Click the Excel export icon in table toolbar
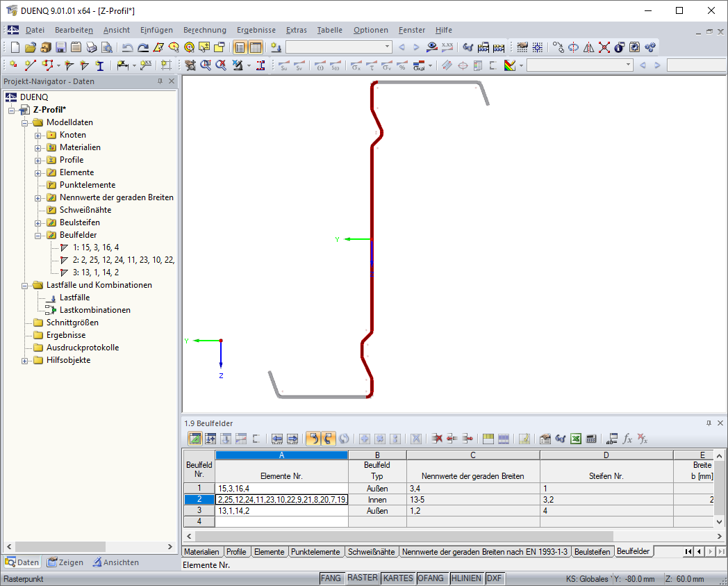This screenshot has width=728, height=586. click(576, 439)
